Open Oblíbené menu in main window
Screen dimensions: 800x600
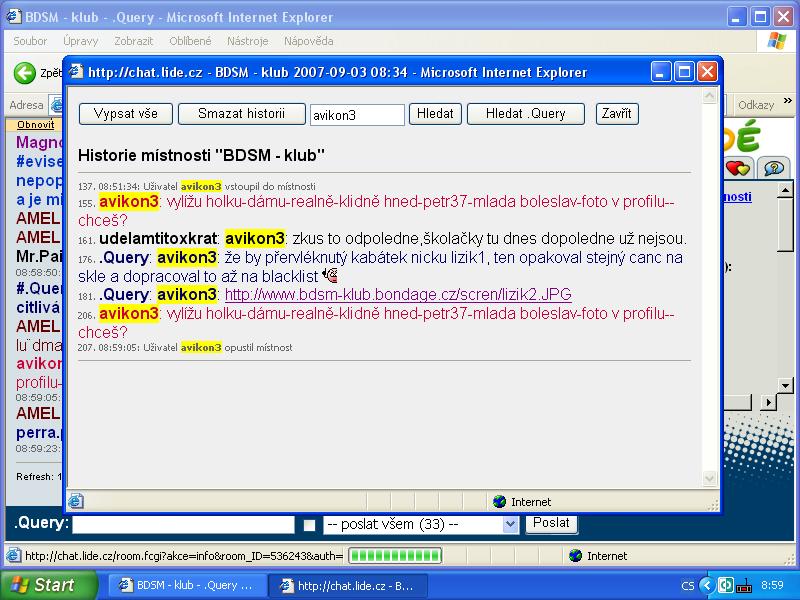tap(190, 41)
